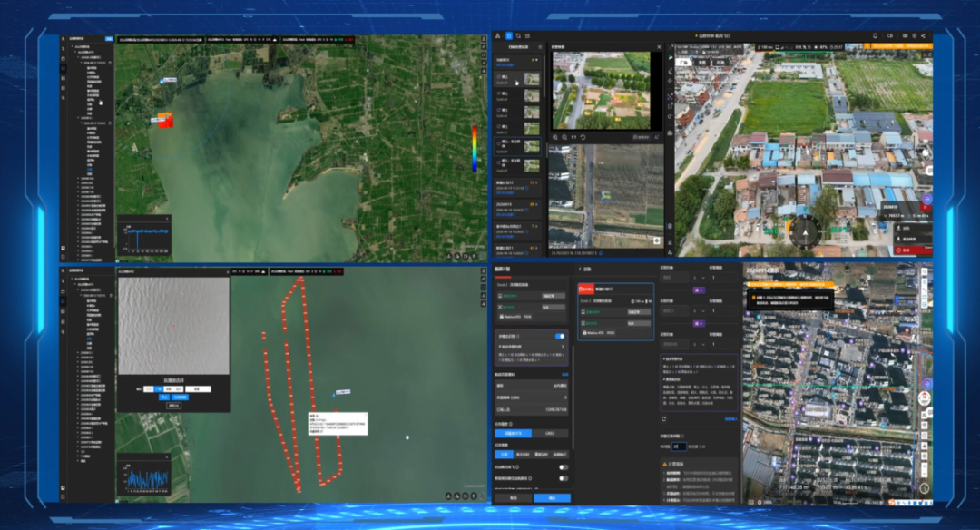Image resolution: width=980 pixels, height=530 pixels.
Task: Close the grey sonar image panel
Action: pyautogui.click(x=227, y=272)
